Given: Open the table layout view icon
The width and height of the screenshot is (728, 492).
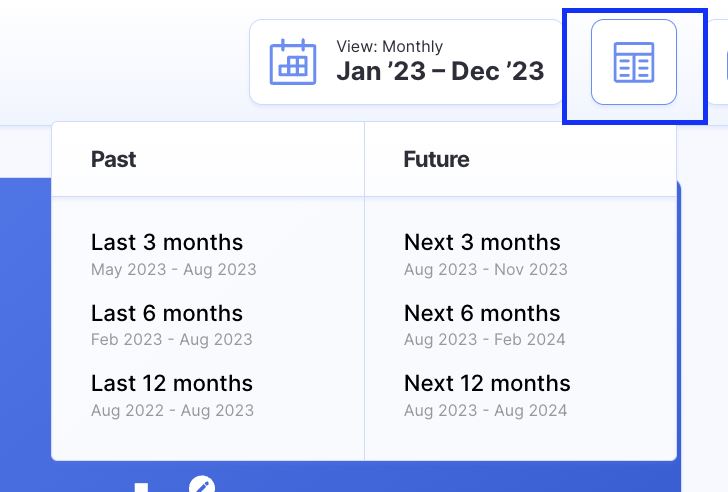Looking at the screenshot, I should [634, 62].
